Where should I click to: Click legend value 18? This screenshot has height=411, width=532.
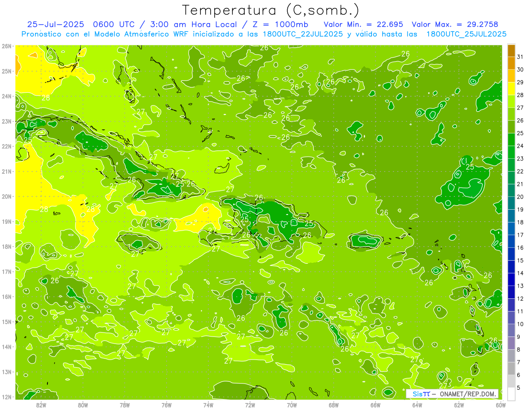click(520, 222)
